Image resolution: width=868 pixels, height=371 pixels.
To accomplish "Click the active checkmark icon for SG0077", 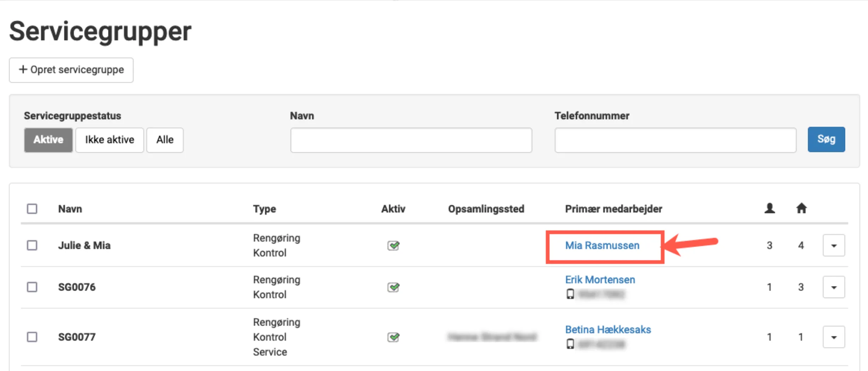I will [x=393, y=337].
